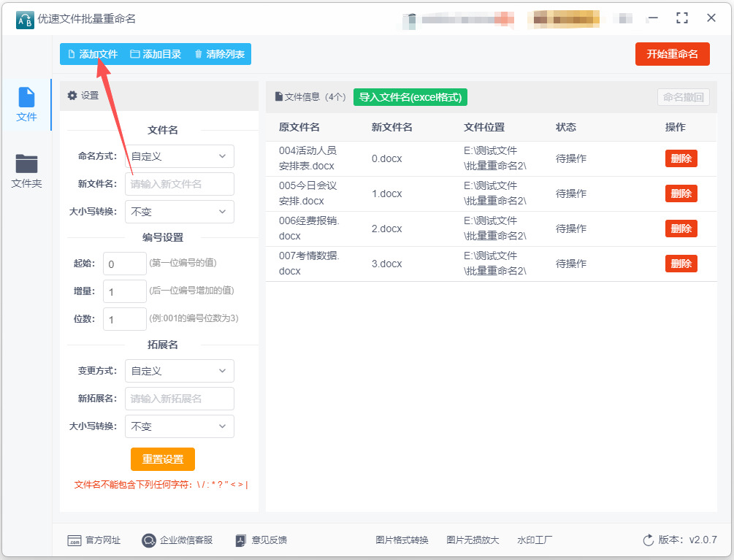Viewport: 734px width, 560px height.
Task: Expand the naming method (命名方式) dropdown
Action: [x=180, y=156]
